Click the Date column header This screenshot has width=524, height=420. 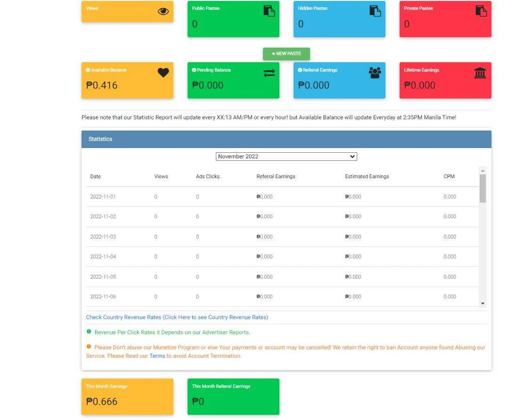point(96,176)
